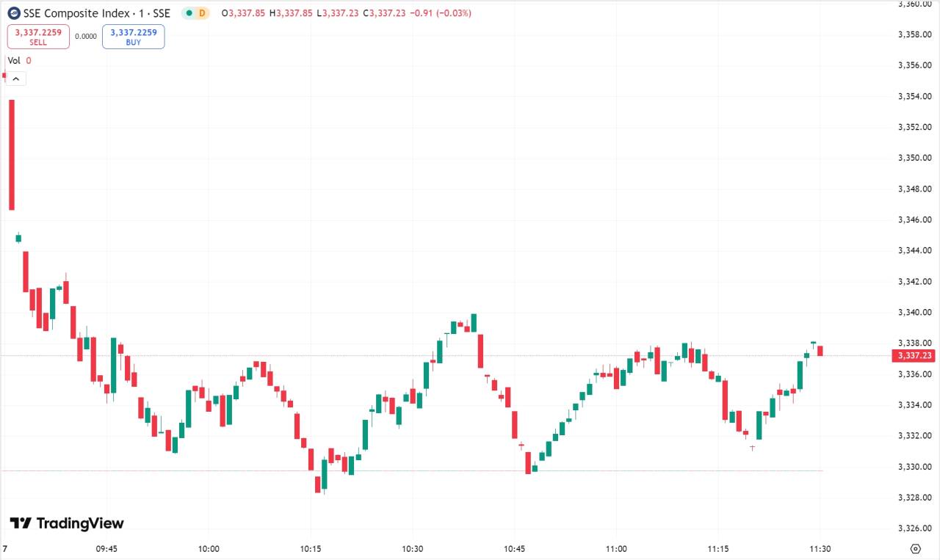Click the 3,350.00 price scale label
The image size is (940, 560).
[x=914, y=158]
